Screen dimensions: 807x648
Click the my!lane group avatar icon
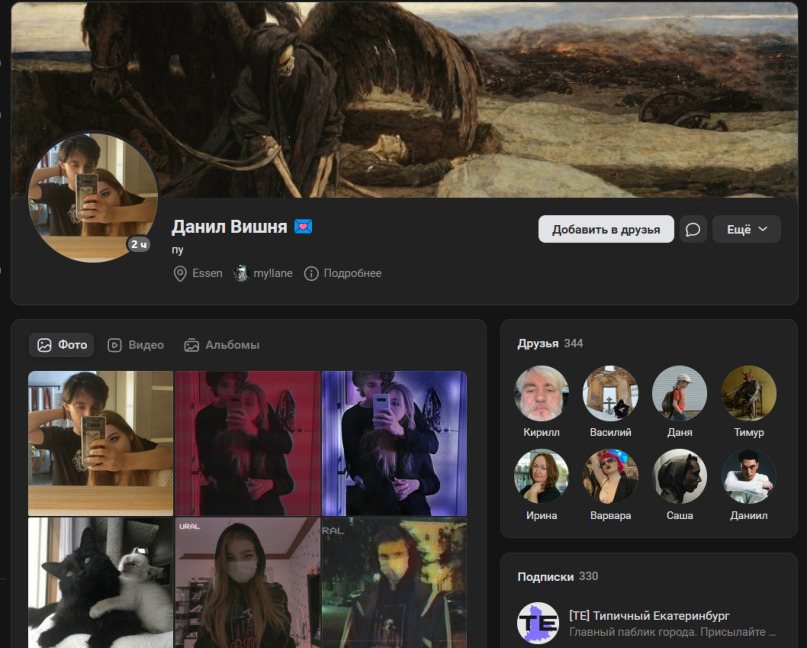[x=240, y=273]
